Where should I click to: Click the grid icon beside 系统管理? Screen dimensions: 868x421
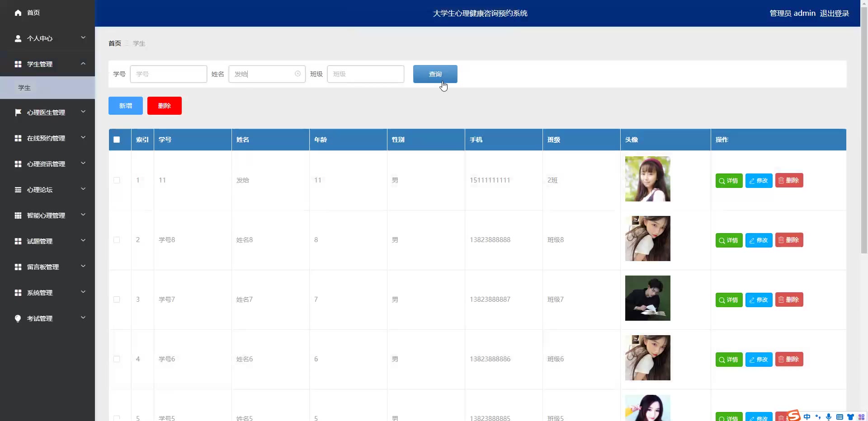point(18,293)
